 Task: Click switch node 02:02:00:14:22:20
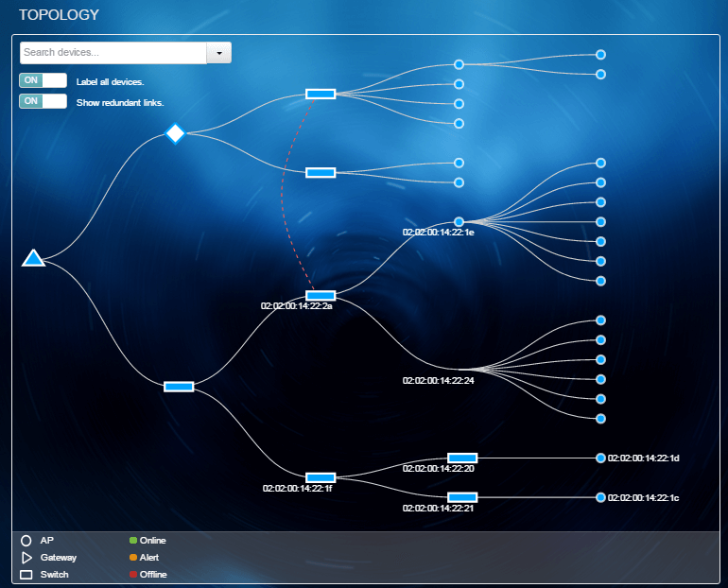click(x=462, y=458)
